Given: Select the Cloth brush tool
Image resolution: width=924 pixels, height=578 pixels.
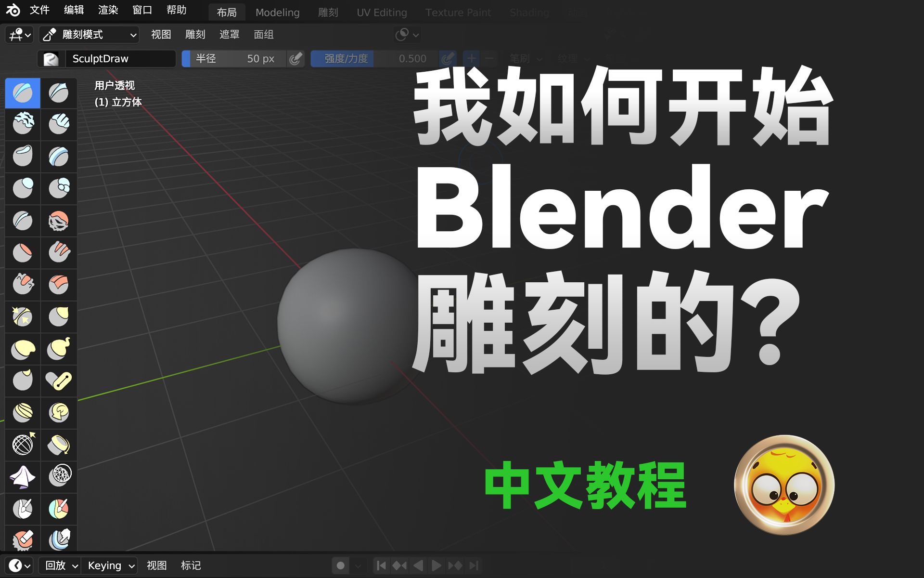Looking at the screenshot, I should click(23, 476).
